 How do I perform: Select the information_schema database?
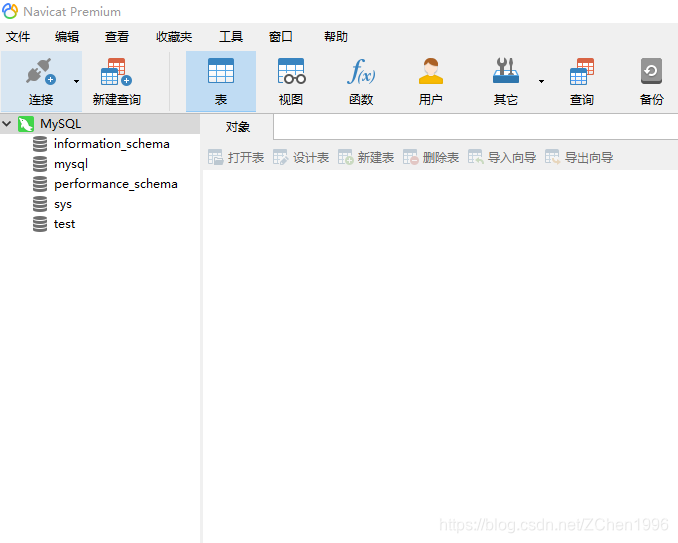112,144
